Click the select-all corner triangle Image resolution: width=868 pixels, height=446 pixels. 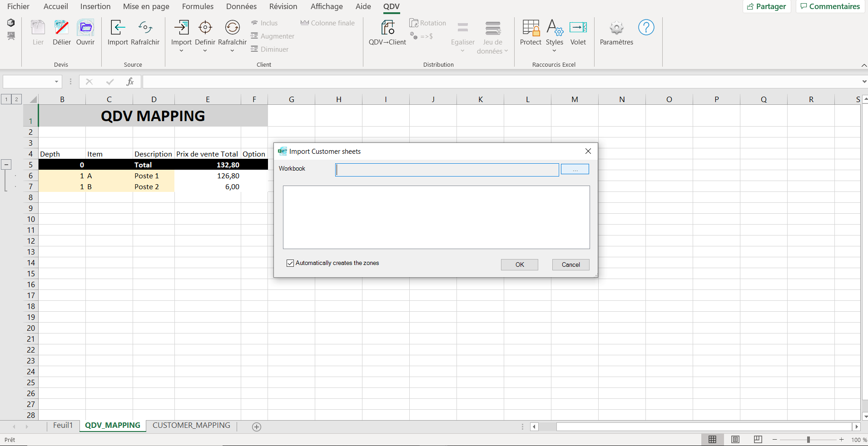pyautogui.click(x=33, y=99)
